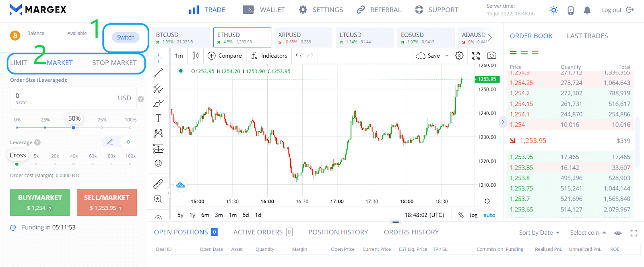The width and height of the screenshot is (644, 267).
Task: Undo the last chart action
Action: click(x=298, y=56)
